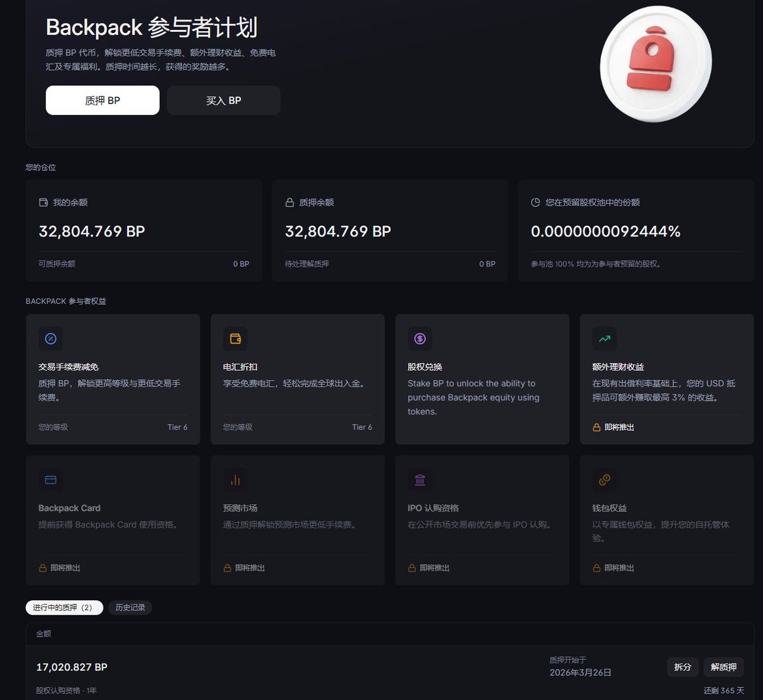Click the bar chart icon on 预测市场 tile
Image resolution: width=763 pixels, height=700 pixels.
[235, 480]
